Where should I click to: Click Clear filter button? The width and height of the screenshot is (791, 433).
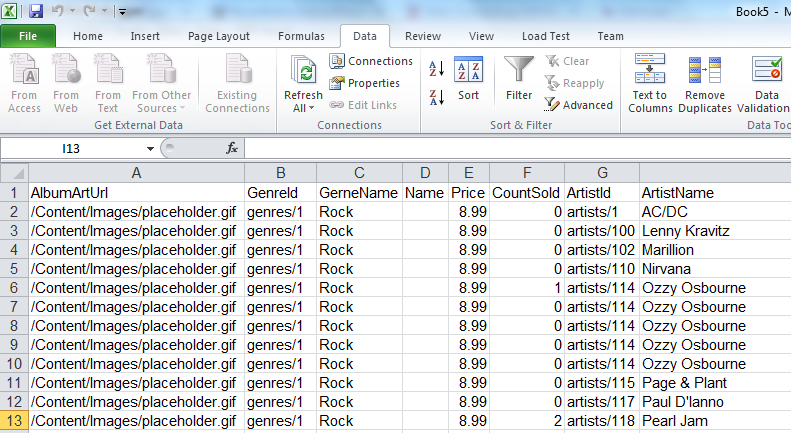[x=567, y=61]
